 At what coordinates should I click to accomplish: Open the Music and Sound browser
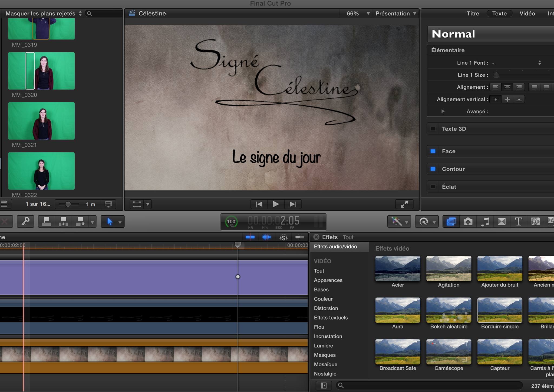click(x=485, y=222)
